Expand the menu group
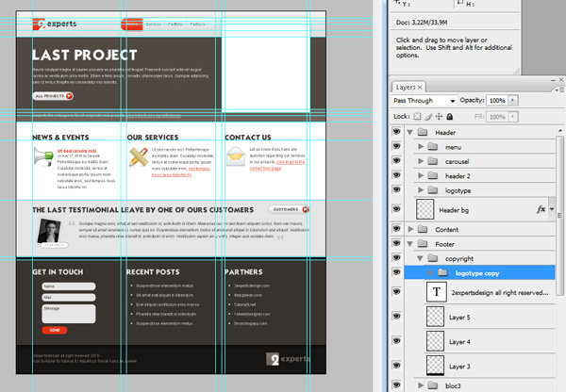Screen dimensions: 566x392 [421, 147]
